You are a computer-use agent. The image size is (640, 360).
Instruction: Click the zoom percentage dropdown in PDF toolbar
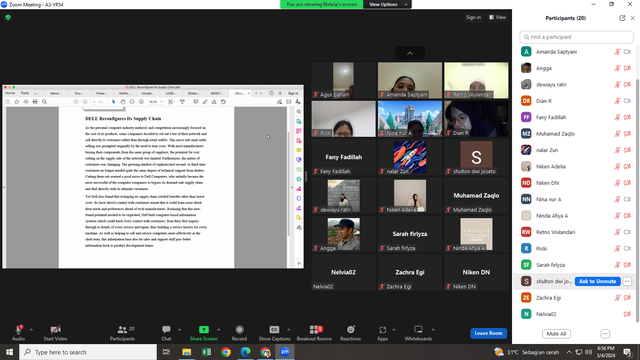point(156,102)
